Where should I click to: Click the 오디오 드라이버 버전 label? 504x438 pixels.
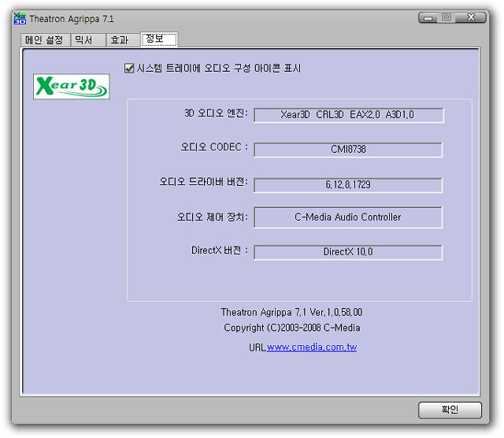click(204, 182)
